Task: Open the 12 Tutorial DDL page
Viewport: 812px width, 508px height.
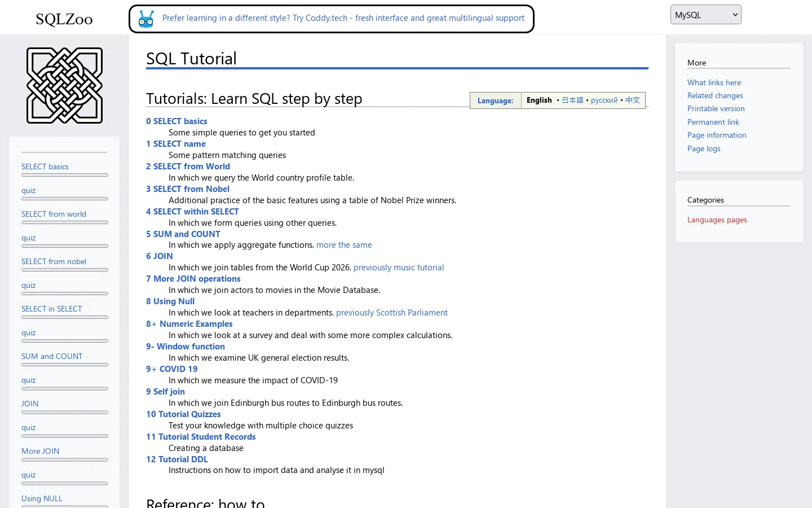Action: 177,459
